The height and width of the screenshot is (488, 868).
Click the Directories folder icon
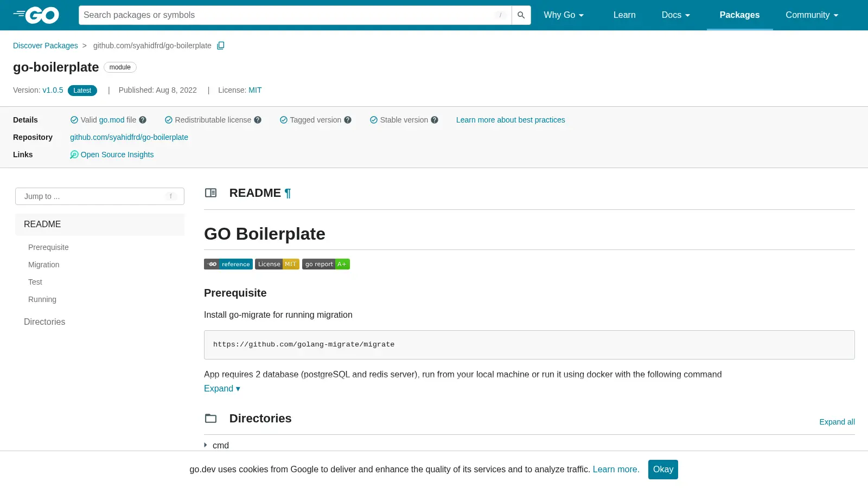tap(210, 418)
